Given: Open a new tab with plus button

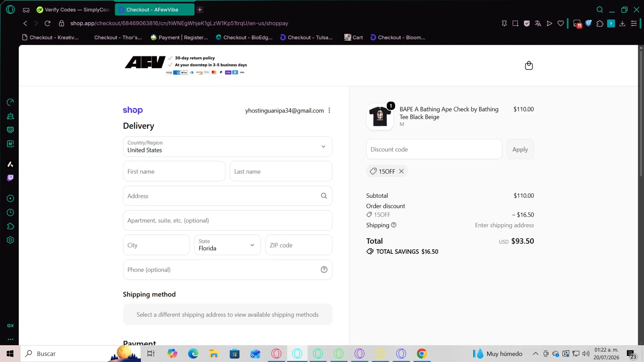Looking at the screenshot, I should pos(200,9).
